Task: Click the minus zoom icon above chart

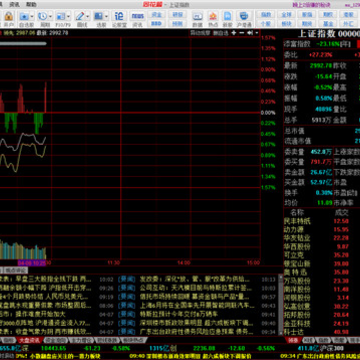Action: pos(241,33)
